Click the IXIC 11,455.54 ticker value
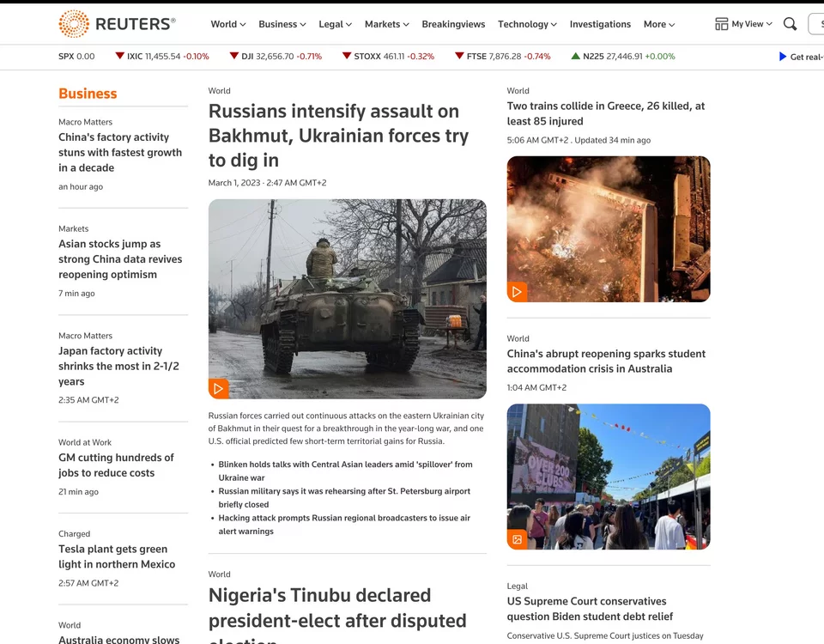Viewport: 824px width, 644px height. point(163,57)
